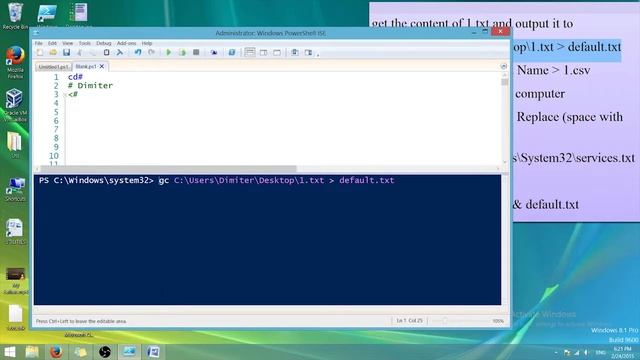Click the script pane vertical scrollbar
Screen dimensions: 640x360
click(505, 118)
